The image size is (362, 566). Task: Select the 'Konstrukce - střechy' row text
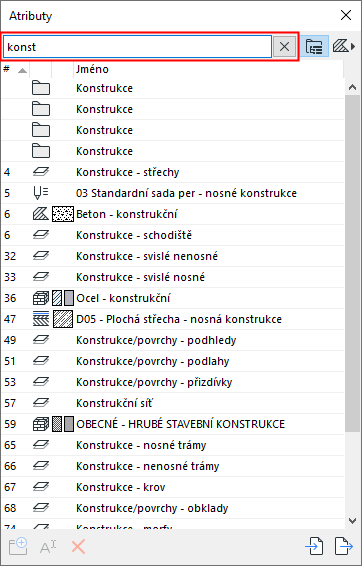point(127,172)
